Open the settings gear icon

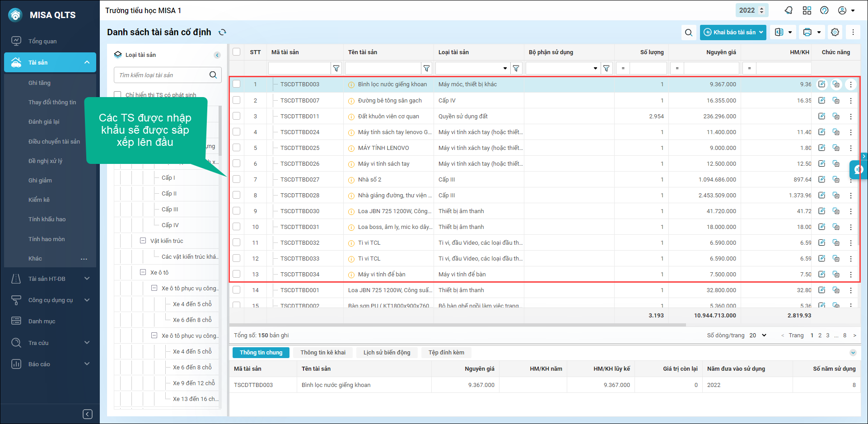(x=835, y=33)
